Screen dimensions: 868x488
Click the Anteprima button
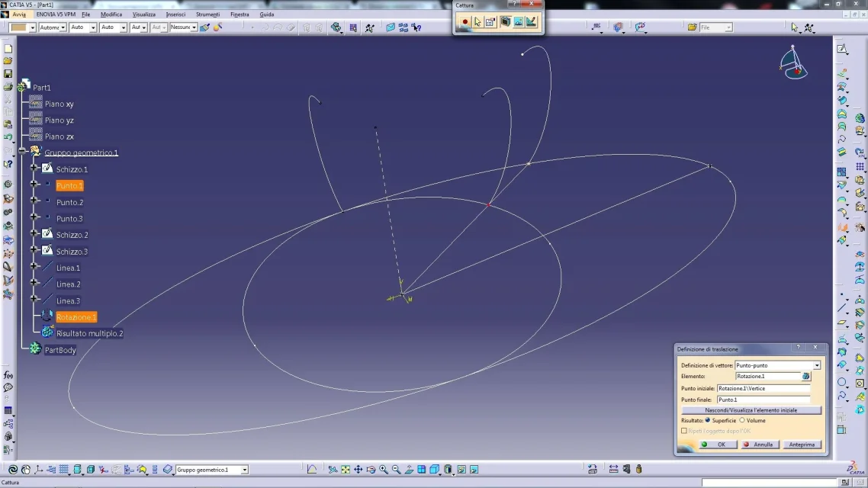(802, 445)
